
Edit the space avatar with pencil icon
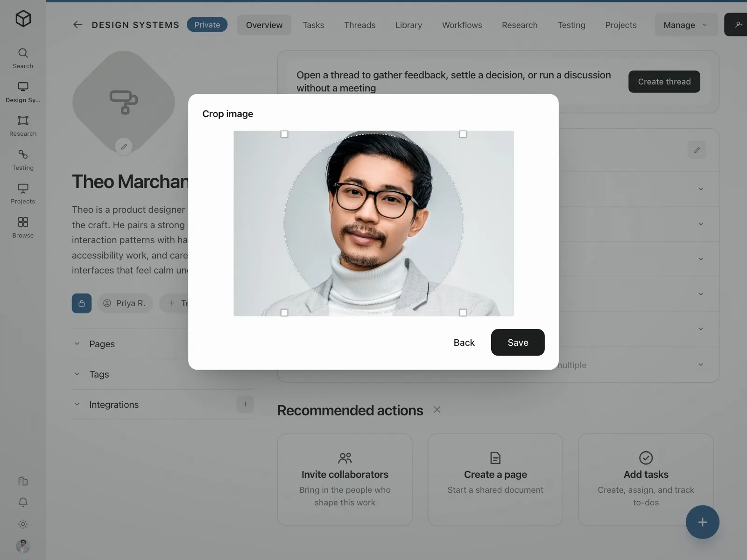[124, 147]
